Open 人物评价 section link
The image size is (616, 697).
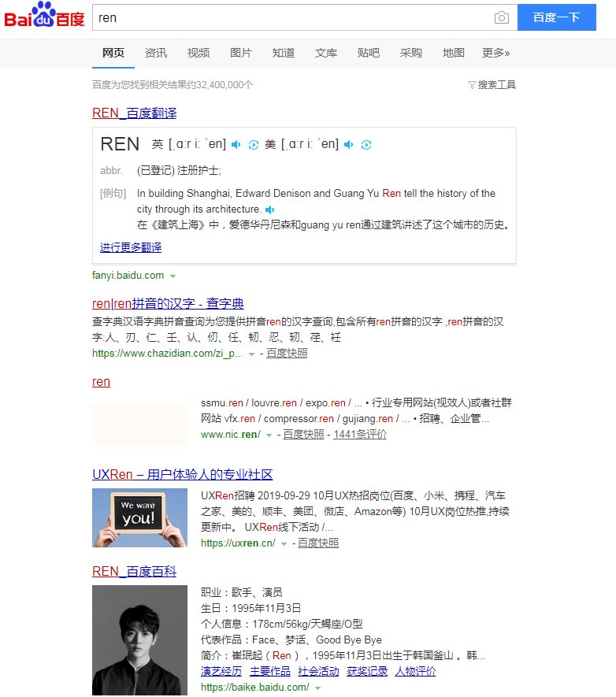(416, 671)
